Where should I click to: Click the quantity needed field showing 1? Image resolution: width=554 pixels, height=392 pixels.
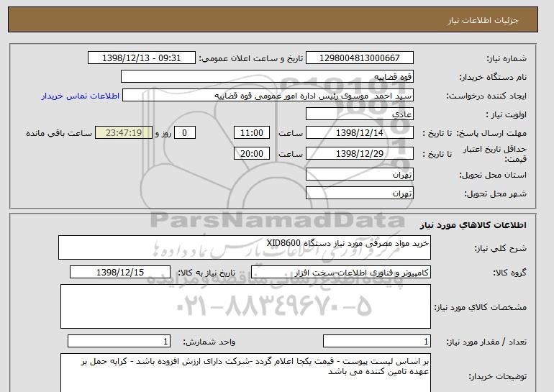(x=377, y=342)
